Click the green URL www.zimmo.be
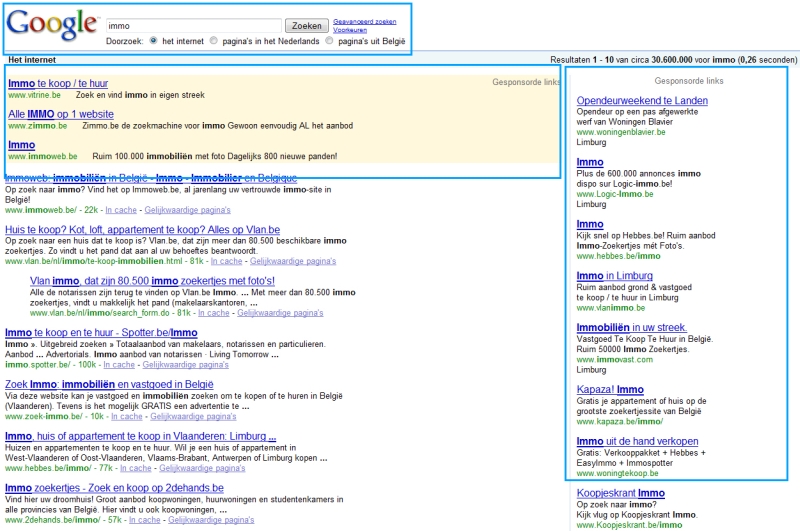The width and height of the screenshot is (800, 531). tap(37, 125)
